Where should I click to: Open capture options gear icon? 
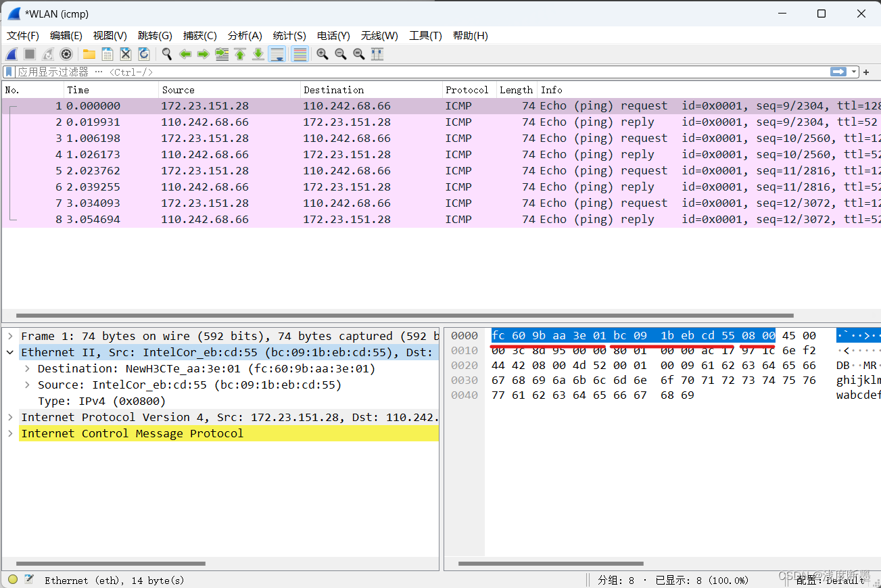pyautogui.click(x=66, y=54)
